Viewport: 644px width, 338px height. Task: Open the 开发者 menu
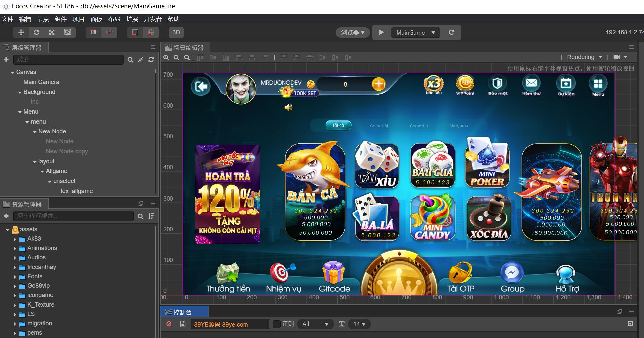point(153,19)
